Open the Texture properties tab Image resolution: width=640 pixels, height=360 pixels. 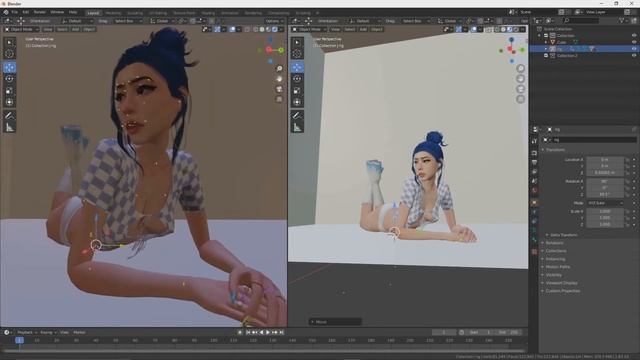[534, 252]
